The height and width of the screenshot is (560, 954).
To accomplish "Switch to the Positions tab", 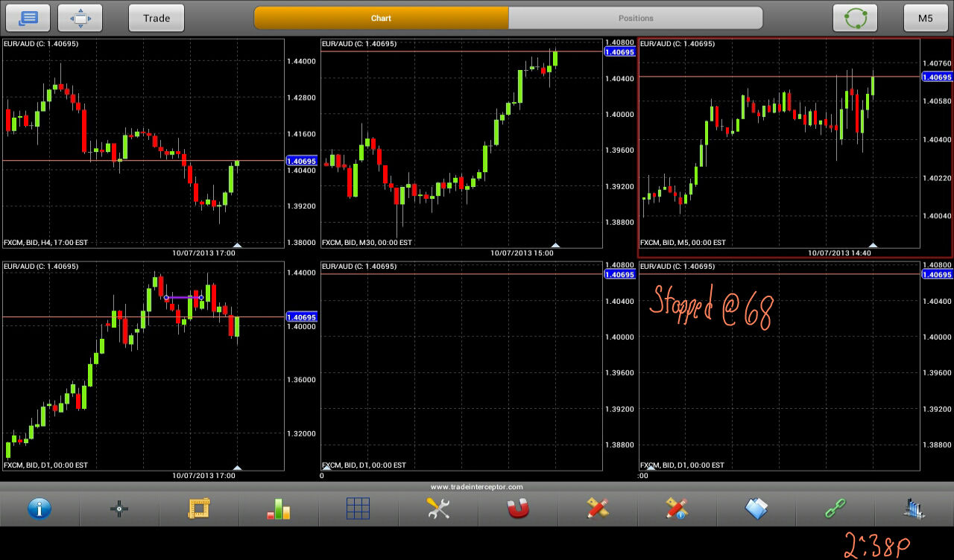I will (636, 18).
